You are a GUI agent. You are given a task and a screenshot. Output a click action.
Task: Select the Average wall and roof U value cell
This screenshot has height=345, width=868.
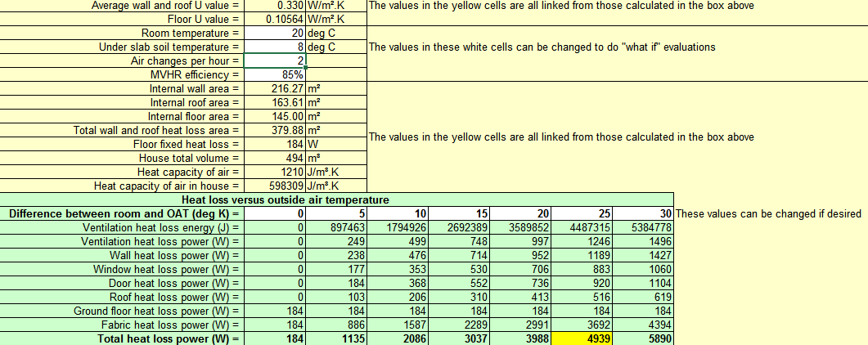pos(275,6)
